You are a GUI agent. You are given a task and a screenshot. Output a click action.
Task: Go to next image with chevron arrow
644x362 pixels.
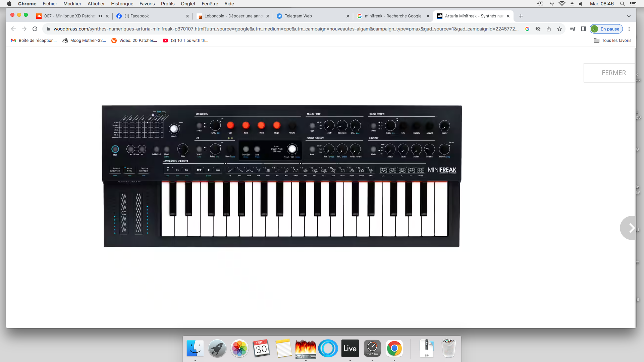click(x=631, y=228)
